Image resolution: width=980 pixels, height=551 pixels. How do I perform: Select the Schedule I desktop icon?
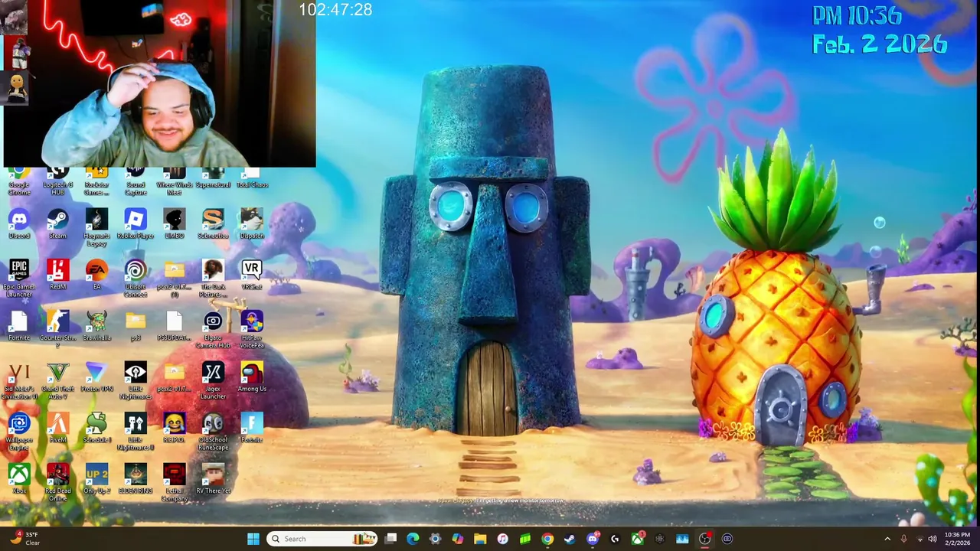click(96, 428)
